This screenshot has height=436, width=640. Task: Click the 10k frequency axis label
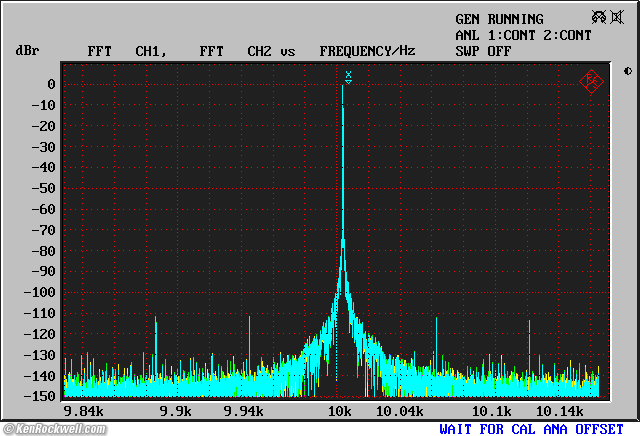[340, 411]
